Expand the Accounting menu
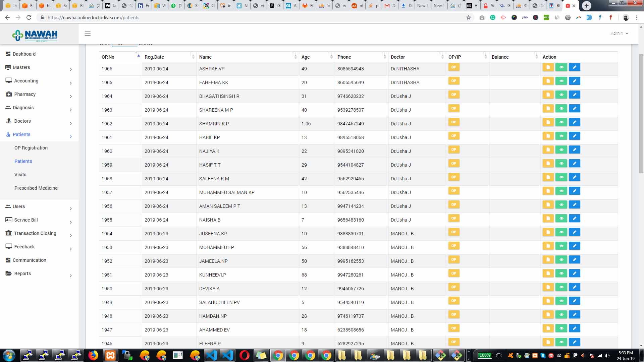 (39, 81)
